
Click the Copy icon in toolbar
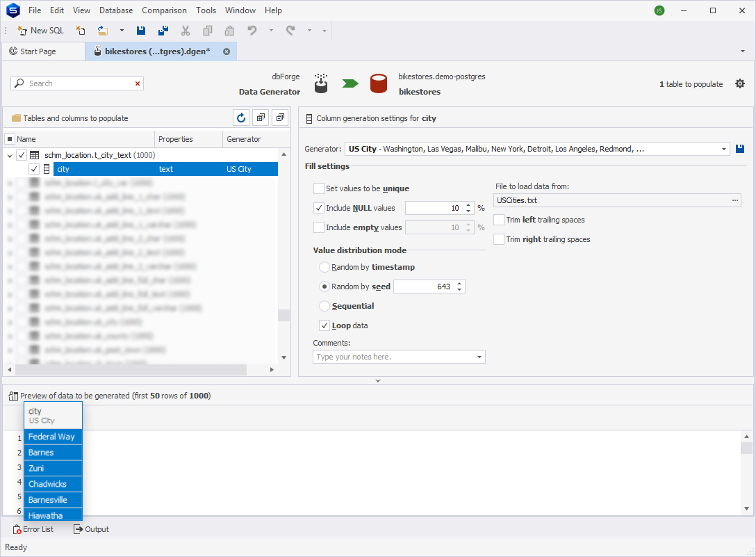click(207, 31)
